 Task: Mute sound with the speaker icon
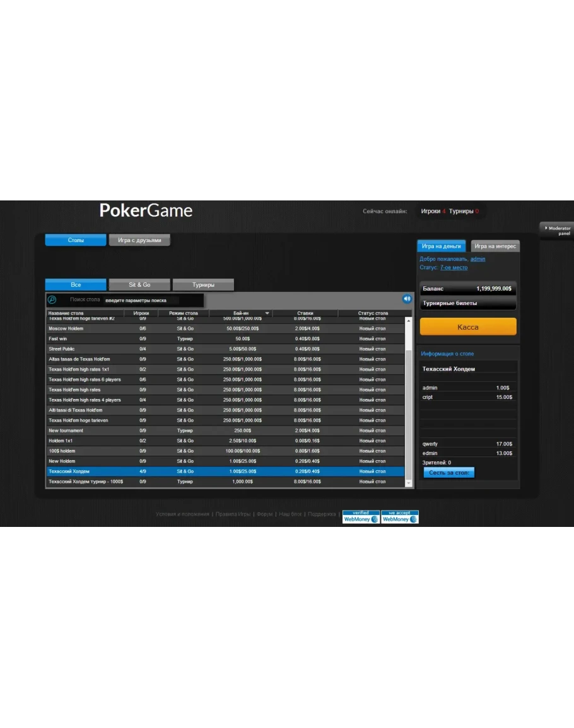pos(407,299)
